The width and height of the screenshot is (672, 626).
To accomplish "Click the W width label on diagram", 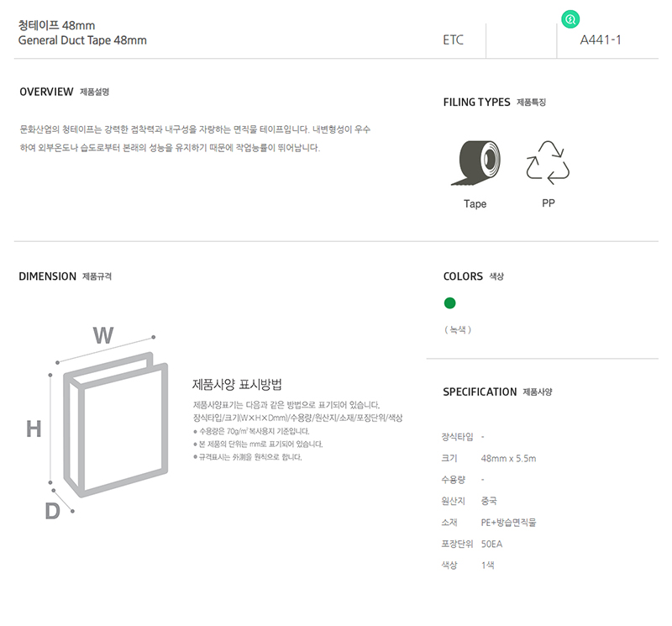I will pos(103,335).
